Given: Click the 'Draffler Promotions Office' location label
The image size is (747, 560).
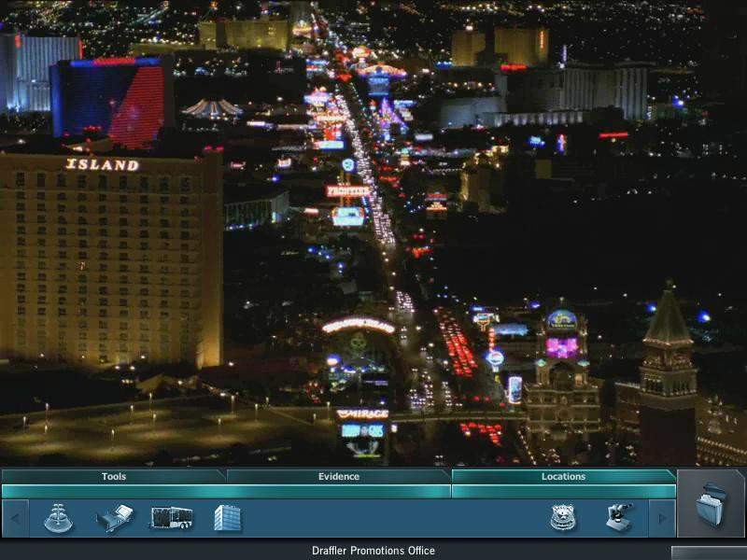Looking at the screenshot, I should pyautogui.click(x=373, y=551).
